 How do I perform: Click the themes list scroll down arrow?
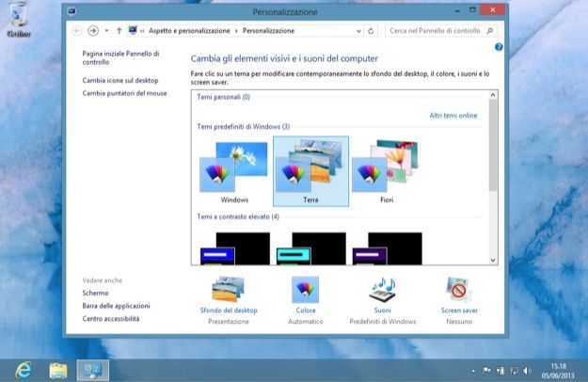pos(493,260)
